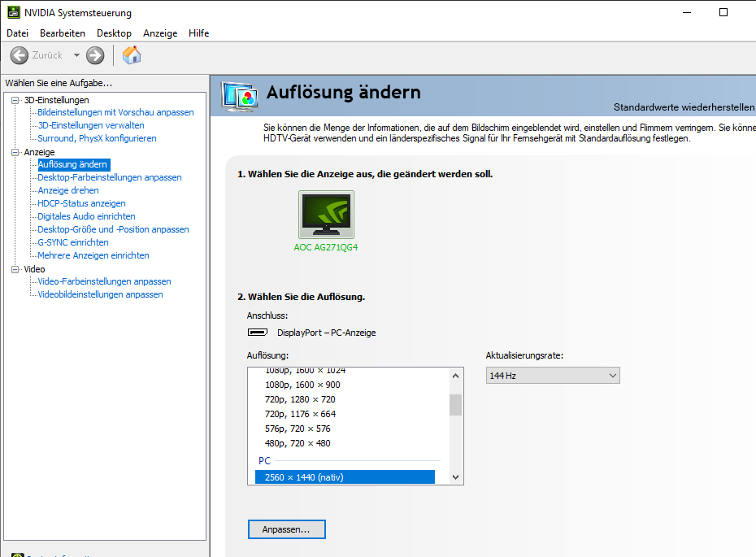Open Bildeinstellungen mit Vorschau anpassen
Viewport: 756px width, 557px height.
[115, 112]
